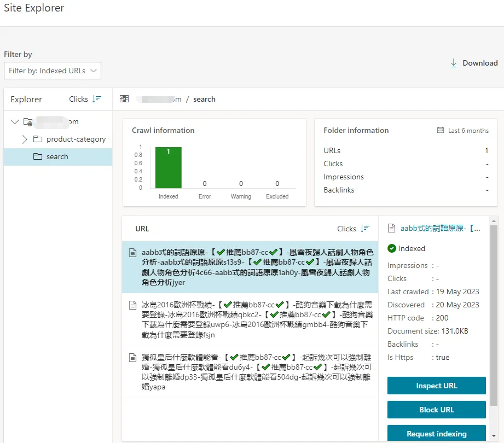
Task: Click the document icon of the aabb URL row
Action: [x=132, y=253]
